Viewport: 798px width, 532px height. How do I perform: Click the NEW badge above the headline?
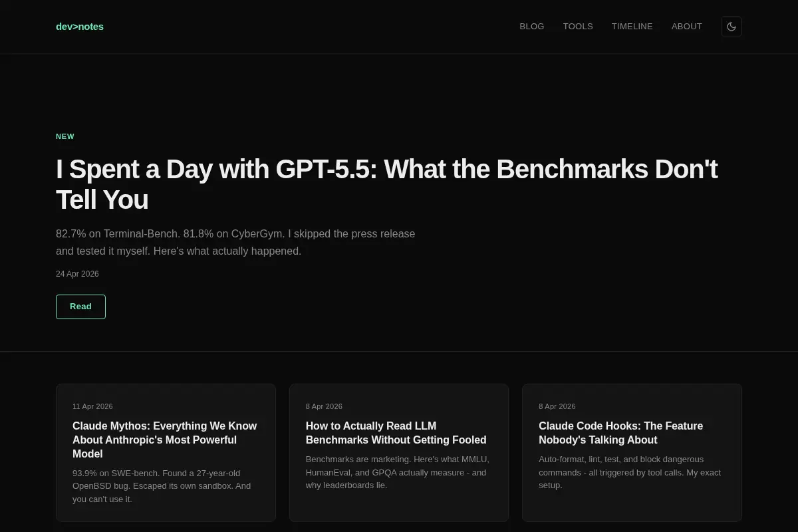[x=65, y=136]
